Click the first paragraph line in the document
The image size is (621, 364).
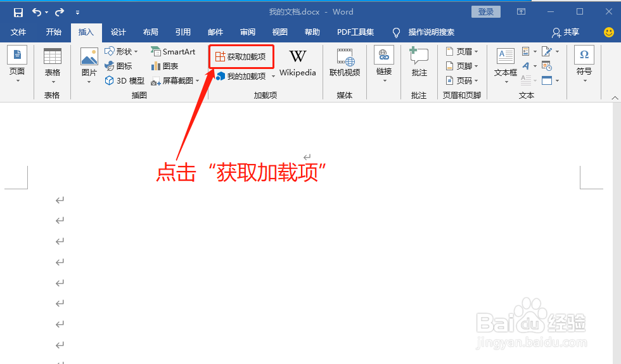tap(307, 158)
